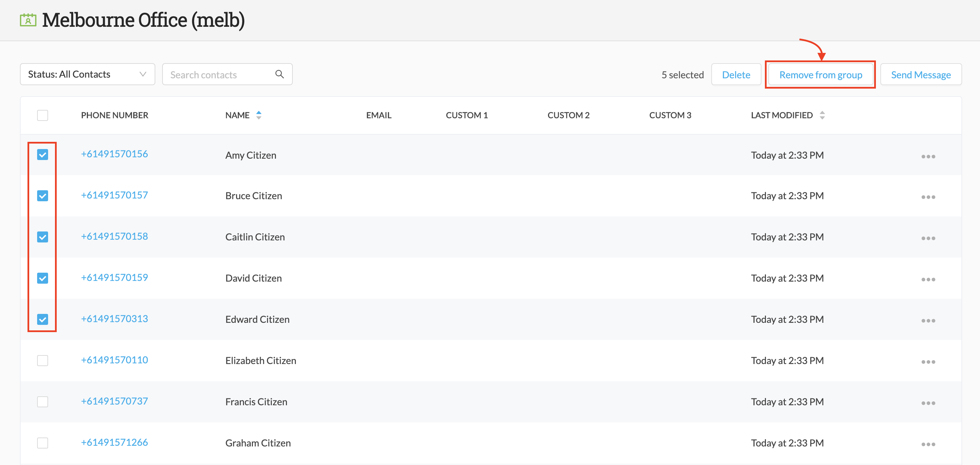Uncheck Edward Citizen's checkbox

point(43,319)
